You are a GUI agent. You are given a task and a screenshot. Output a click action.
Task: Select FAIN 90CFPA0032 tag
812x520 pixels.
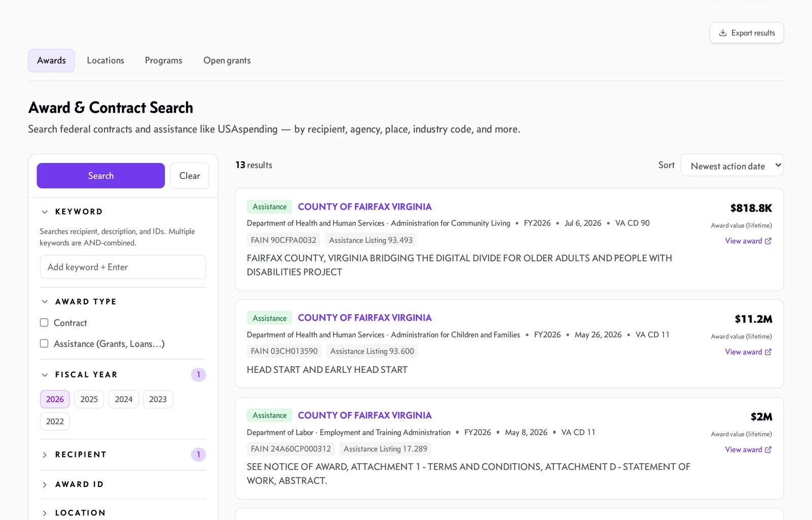[283, 240]
